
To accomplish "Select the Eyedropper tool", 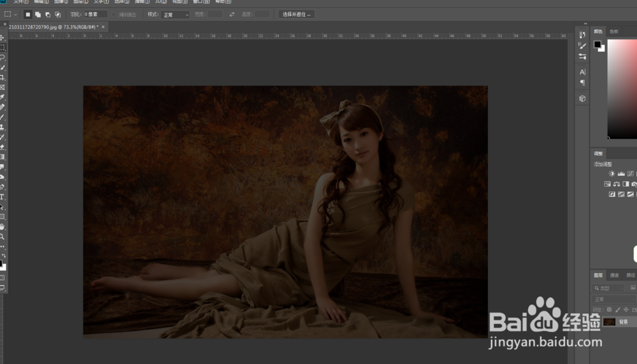I will [3, 97].
